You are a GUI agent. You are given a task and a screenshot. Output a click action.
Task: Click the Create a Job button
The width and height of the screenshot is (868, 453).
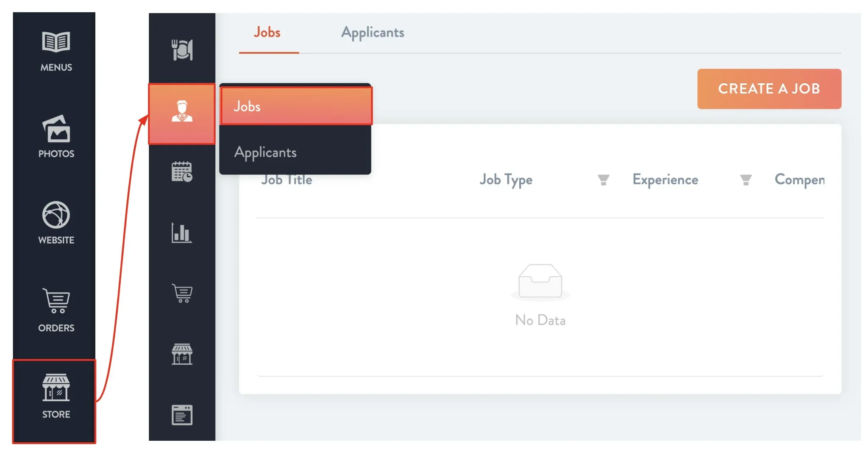pyautogui.click(x=769, y=89)
